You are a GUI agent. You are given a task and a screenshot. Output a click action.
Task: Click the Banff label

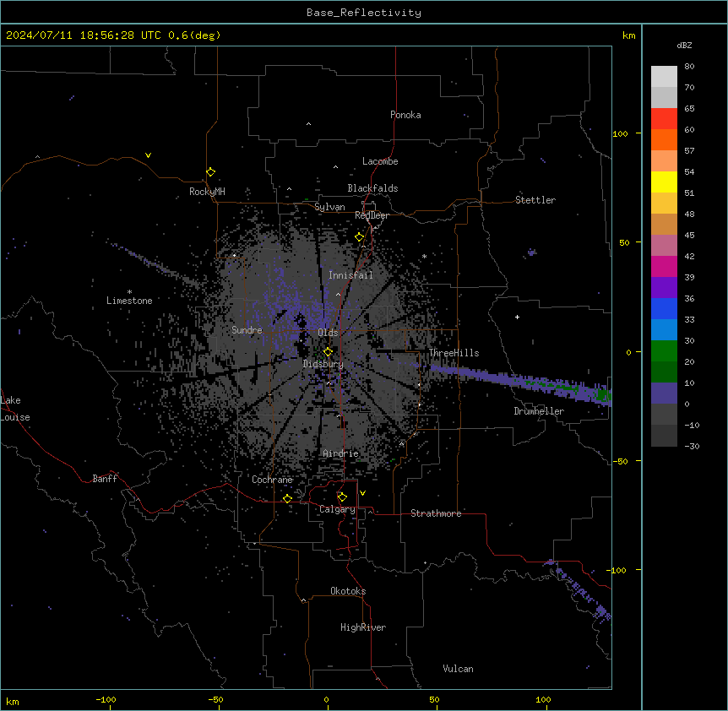105,479
